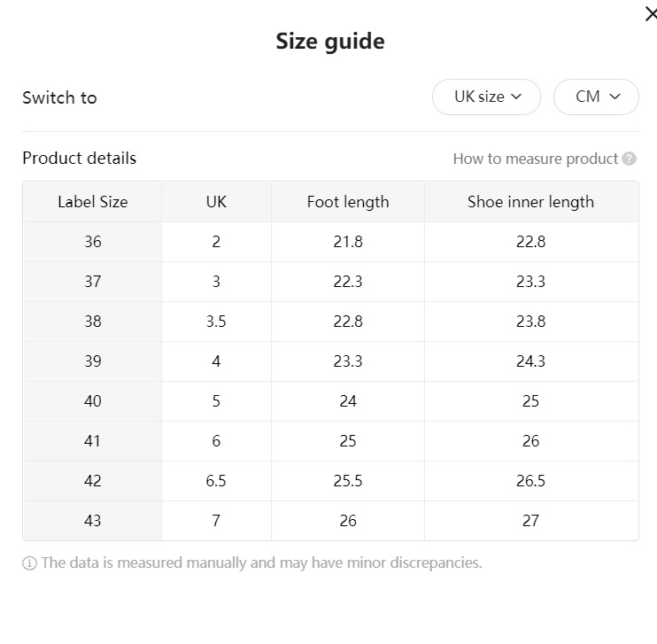Click UK size 6.5 cell

click(216, 481)
